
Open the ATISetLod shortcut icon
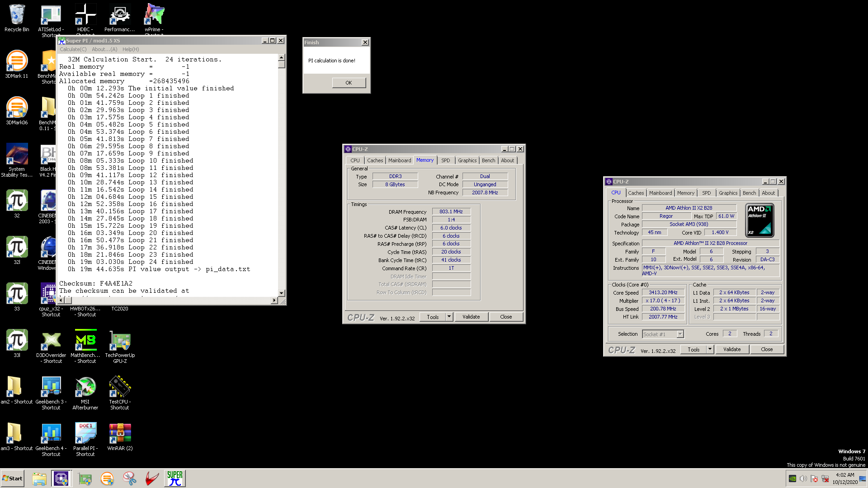(x=51, y=18)
